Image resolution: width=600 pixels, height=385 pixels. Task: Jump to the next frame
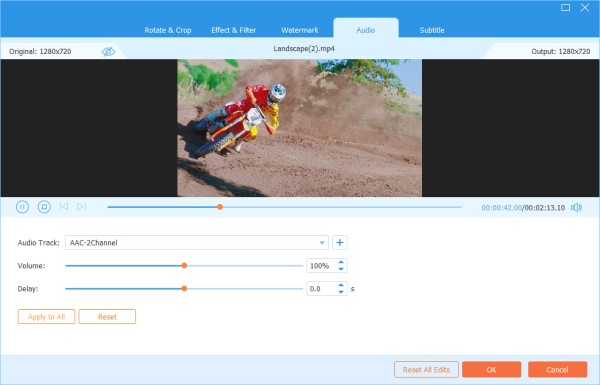[x=82, y=207]
